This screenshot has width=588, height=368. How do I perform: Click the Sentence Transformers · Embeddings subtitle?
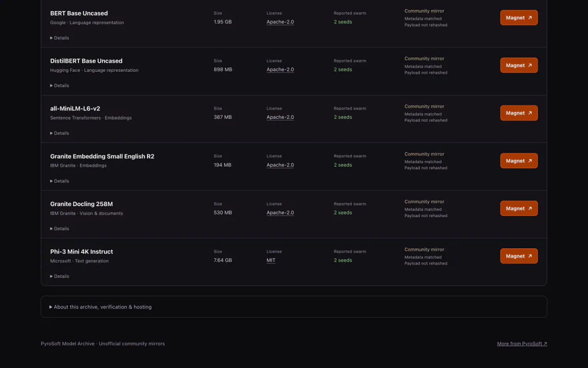91,118
